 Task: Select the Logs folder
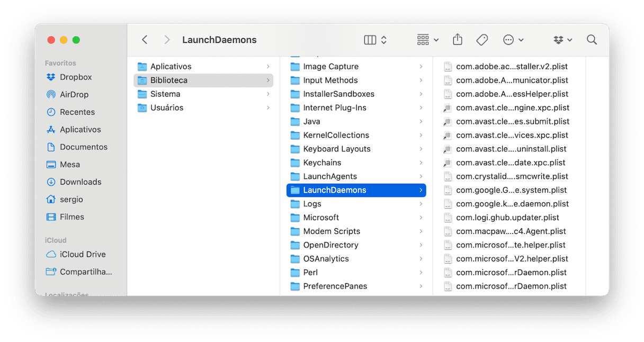tap(356, 204)
